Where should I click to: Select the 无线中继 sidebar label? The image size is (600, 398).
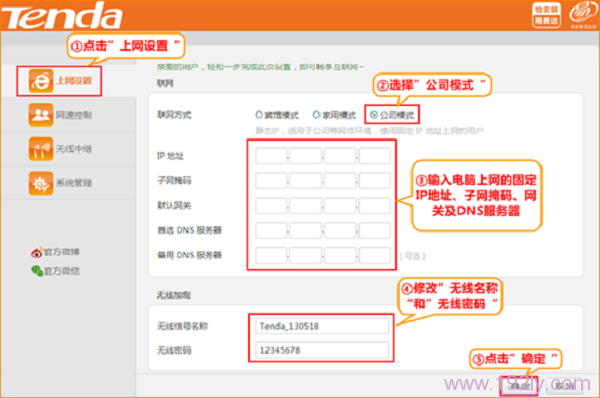[x=74, y=149]
